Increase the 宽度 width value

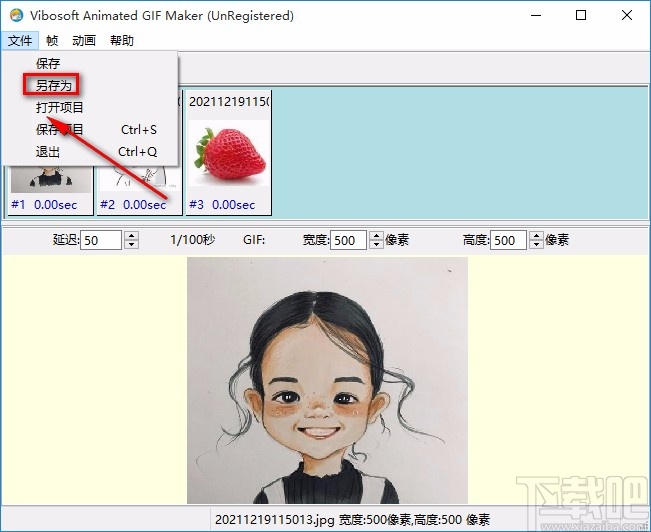click(376, 235)
